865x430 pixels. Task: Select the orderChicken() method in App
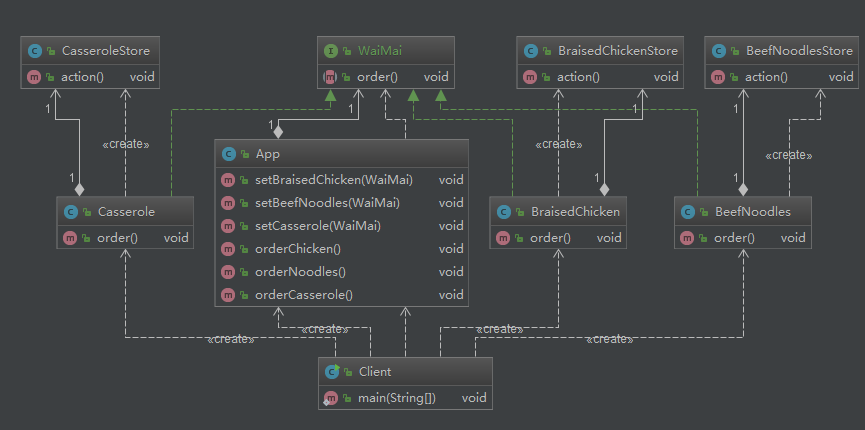coord(298,249)
